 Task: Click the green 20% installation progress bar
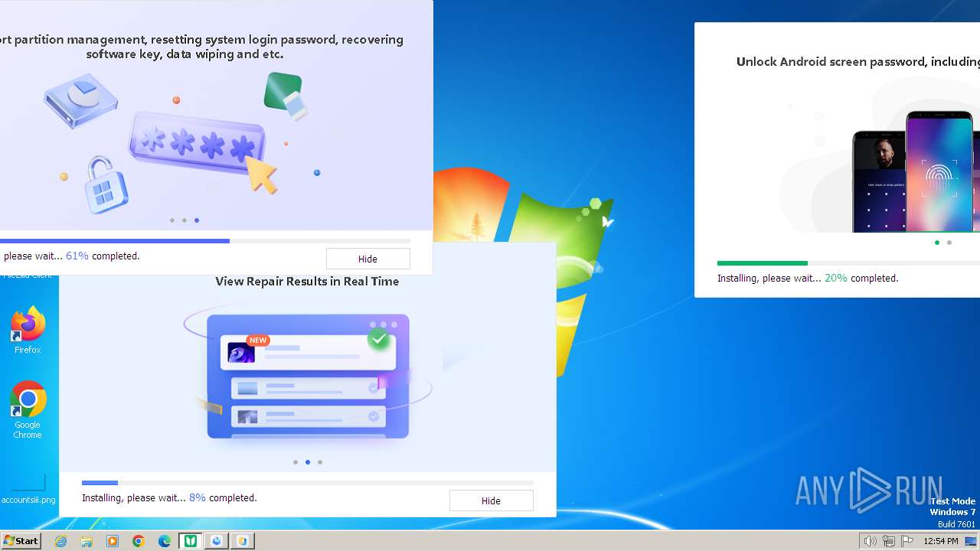click(848, 263)
